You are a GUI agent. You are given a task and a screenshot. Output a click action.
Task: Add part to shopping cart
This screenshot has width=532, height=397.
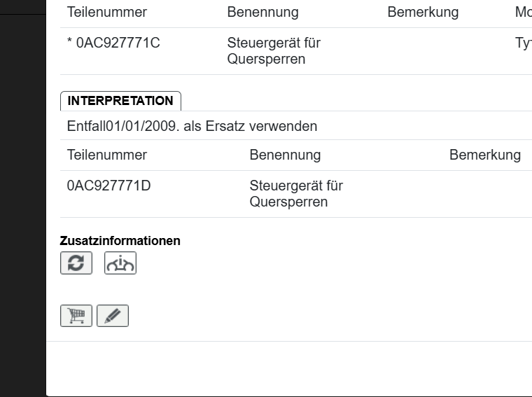pyautogui.click(x=76, y=316)
